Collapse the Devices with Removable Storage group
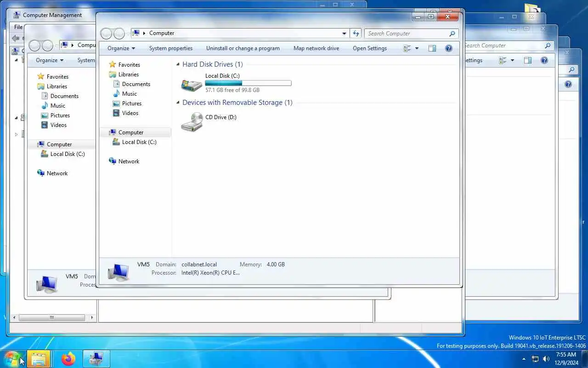588x368 pixels. point(178,103)
